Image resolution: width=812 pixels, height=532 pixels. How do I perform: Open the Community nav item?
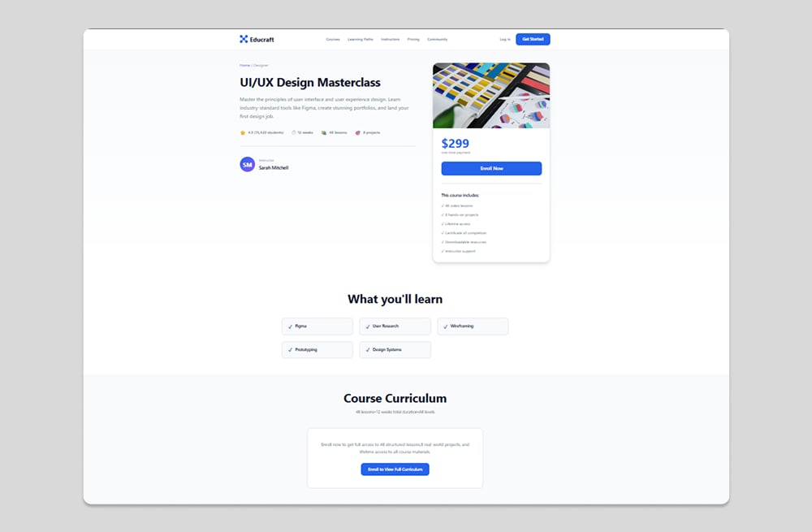(437, 39)
